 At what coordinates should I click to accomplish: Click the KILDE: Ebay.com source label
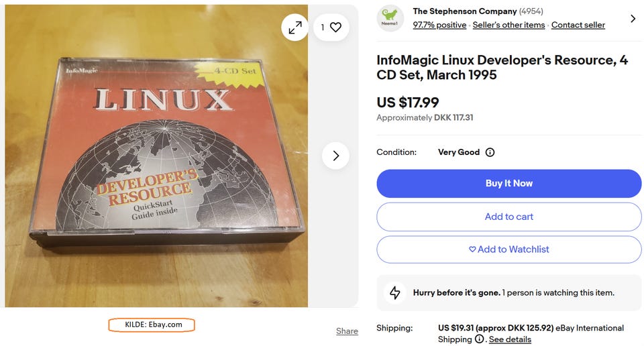152,325
